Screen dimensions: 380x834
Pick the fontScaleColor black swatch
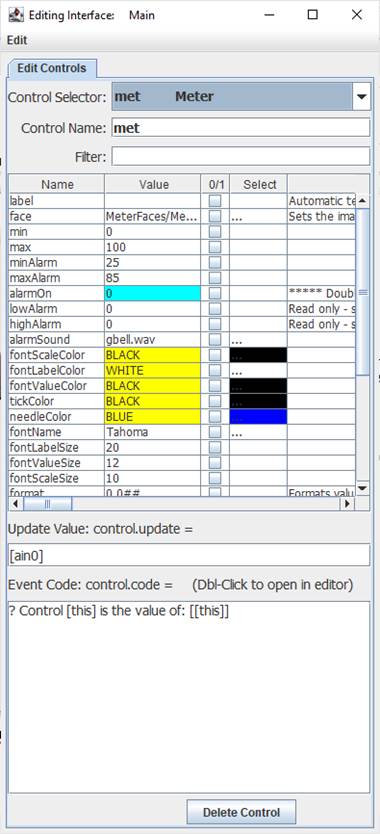click(258, 355)
